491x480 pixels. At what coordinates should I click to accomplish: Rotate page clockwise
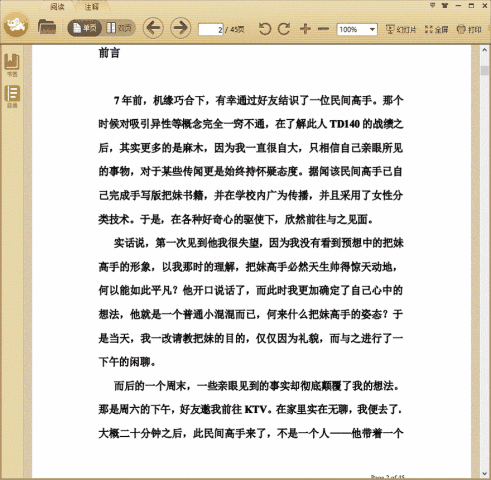pyautogui.click(x=284, y=29)
